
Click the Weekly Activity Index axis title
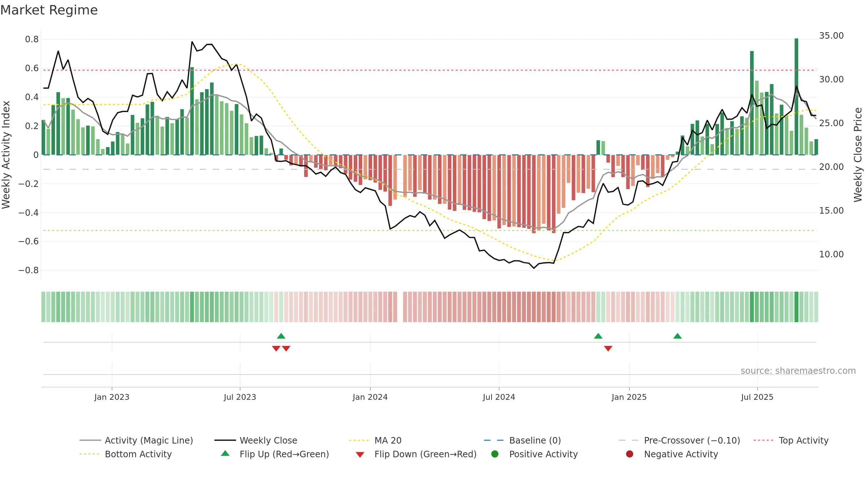(6, 155)
